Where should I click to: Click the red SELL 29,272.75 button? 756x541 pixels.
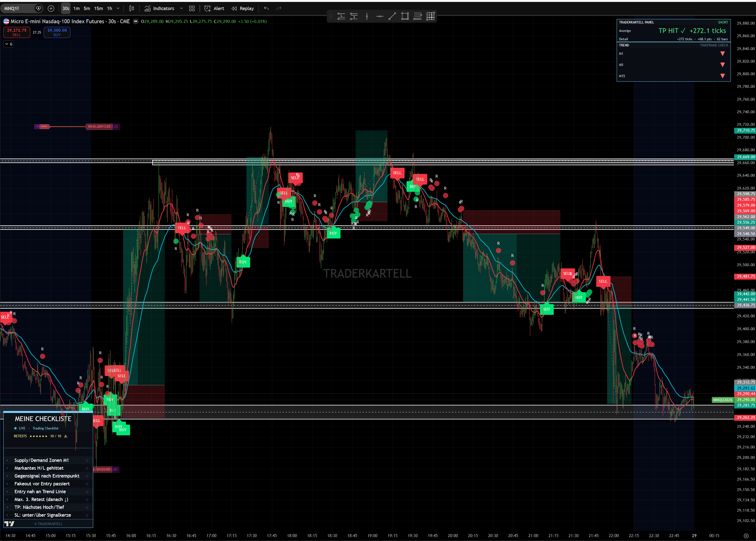coord(17,32)
